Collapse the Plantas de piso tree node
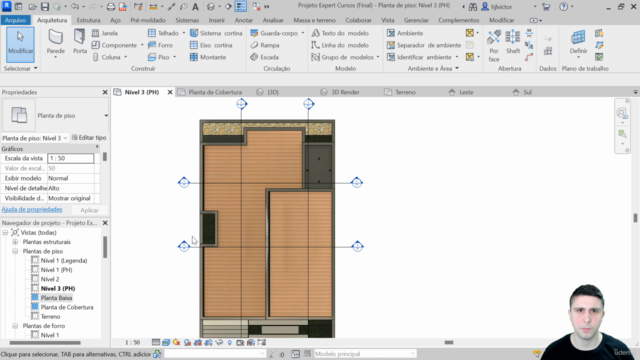The image size is (640, 360). pos(15,251)
